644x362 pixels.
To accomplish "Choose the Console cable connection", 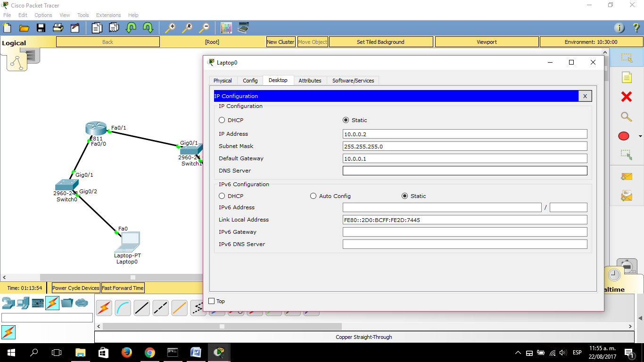I will [x=123, y=308].
